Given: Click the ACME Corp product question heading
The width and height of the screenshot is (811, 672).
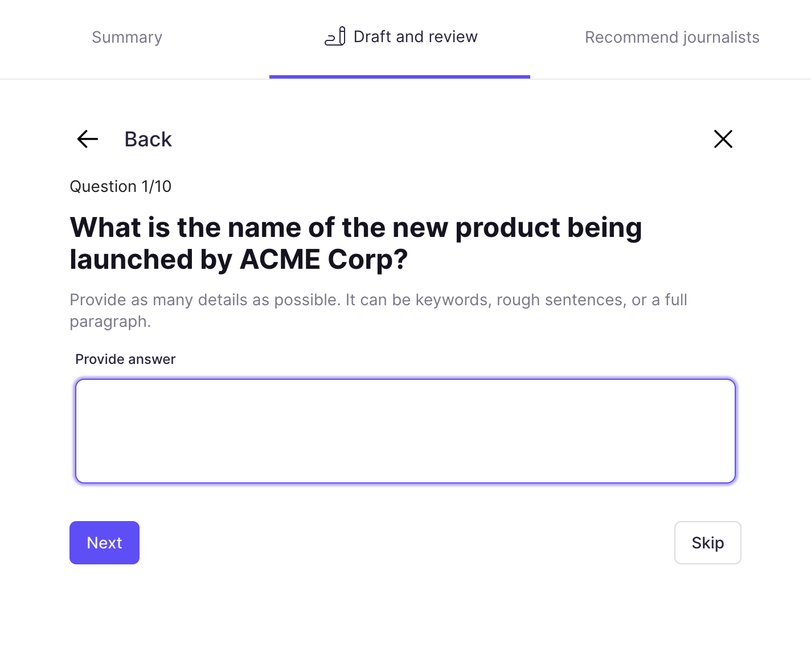Looking at the screenshot, I should pos(356,243).
